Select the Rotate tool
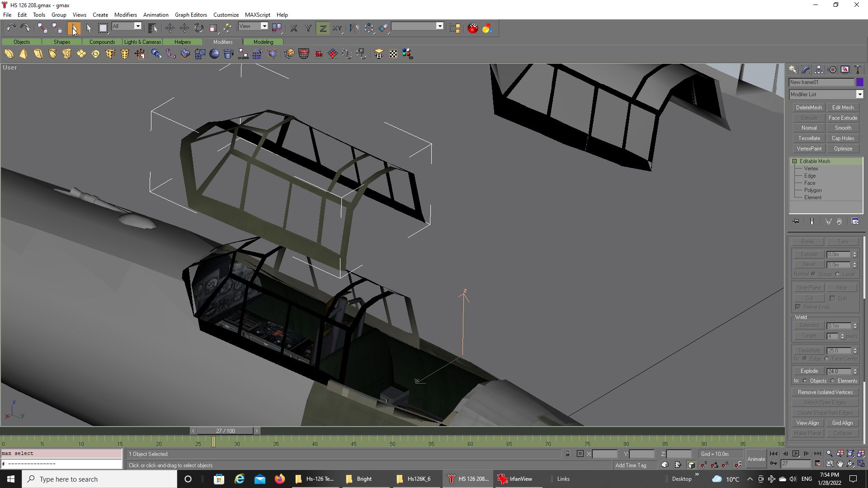The height and width of the screenshot is (488, 868). (x=199, y=28)
